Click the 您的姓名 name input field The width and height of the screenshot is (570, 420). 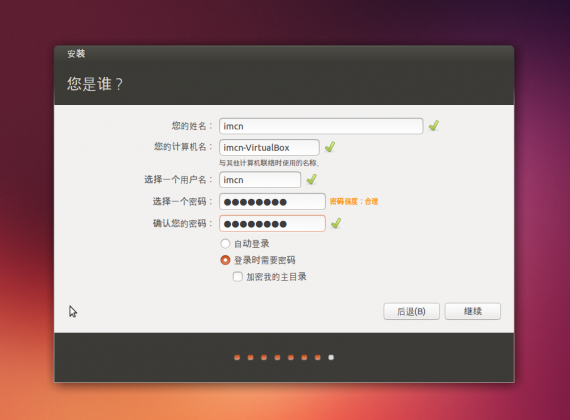pos(321,126)
